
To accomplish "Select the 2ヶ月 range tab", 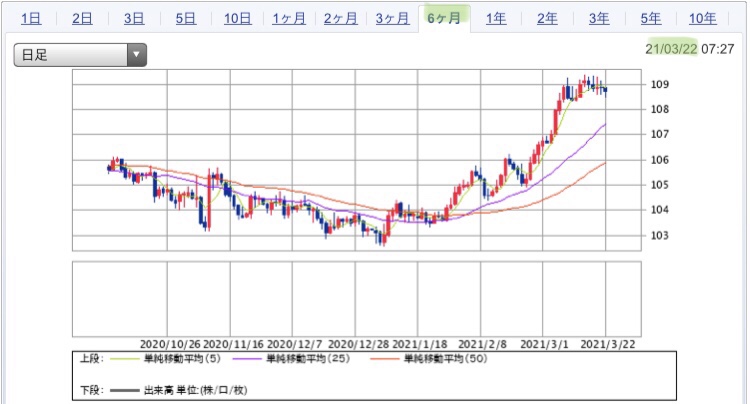I will 340,18.
